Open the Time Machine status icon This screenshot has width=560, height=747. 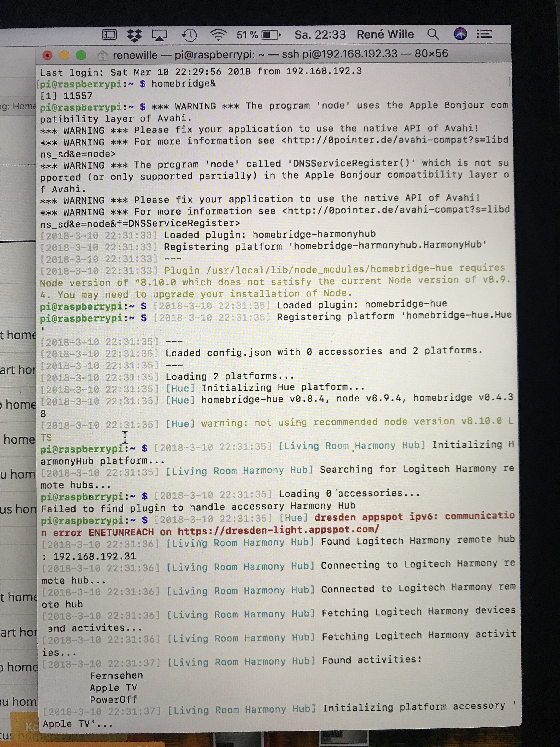click(x=189, y=35)
